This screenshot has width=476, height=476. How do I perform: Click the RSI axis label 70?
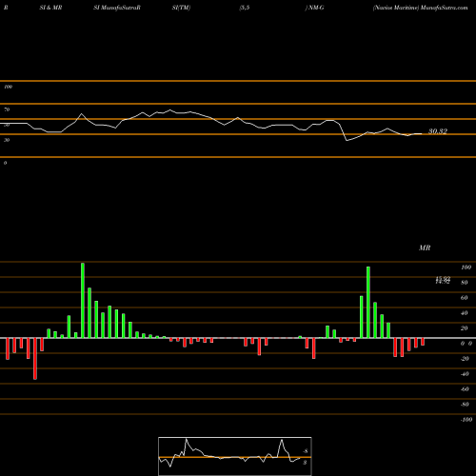pyautogui.click(x=7, y=109)
